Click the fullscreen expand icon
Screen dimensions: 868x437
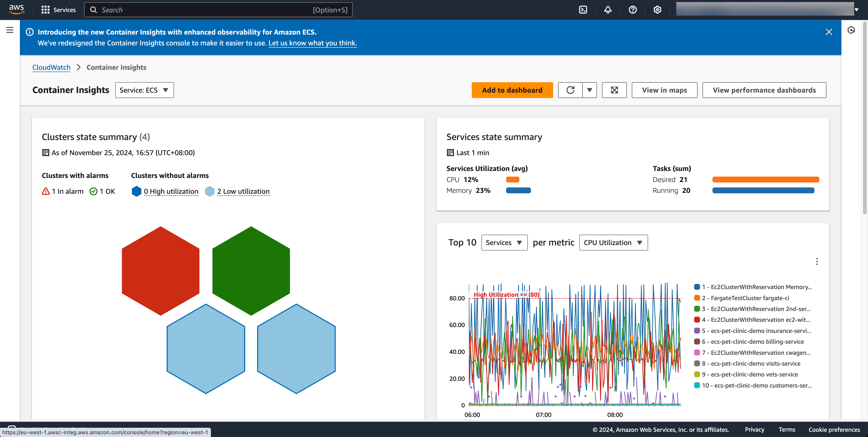(x=614, y=90)
